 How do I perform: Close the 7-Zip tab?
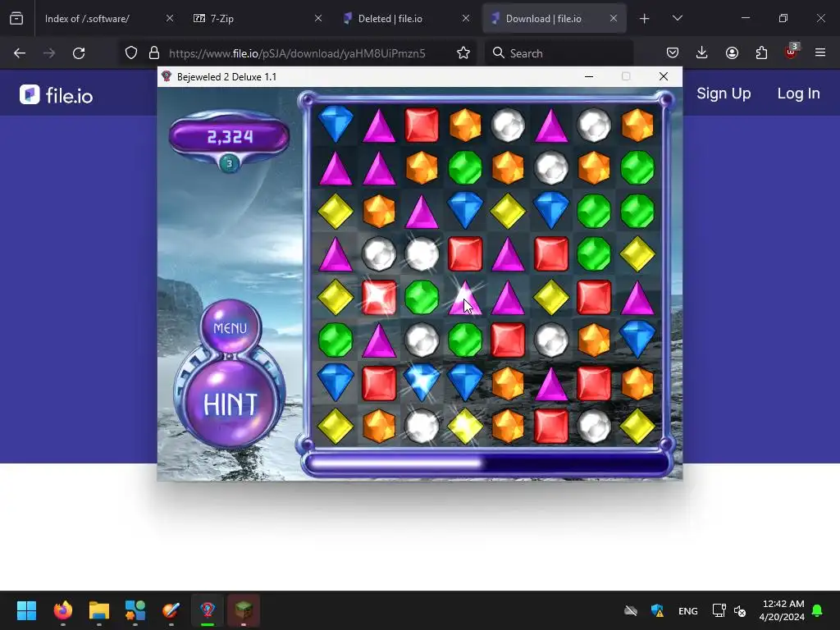(318, 18)
